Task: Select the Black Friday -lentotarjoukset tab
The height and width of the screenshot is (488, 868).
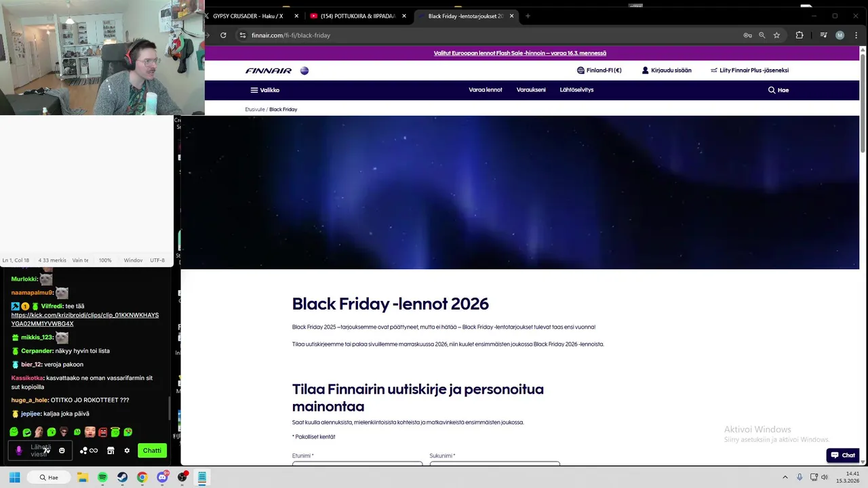Action: 465,16
